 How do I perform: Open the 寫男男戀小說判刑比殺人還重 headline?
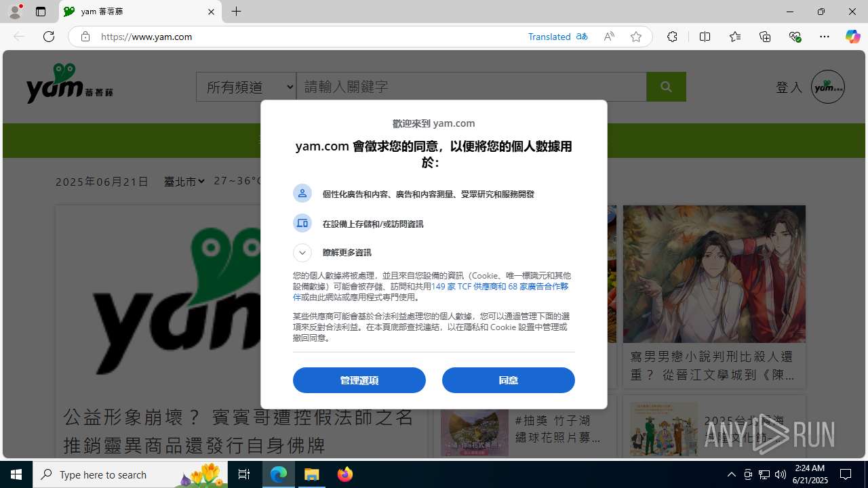(x=712, y=365)
